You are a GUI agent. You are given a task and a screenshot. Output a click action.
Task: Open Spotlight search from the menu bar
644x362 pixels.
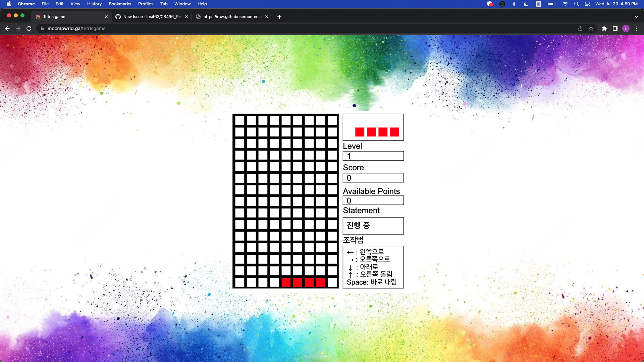(x=576, y=4)
